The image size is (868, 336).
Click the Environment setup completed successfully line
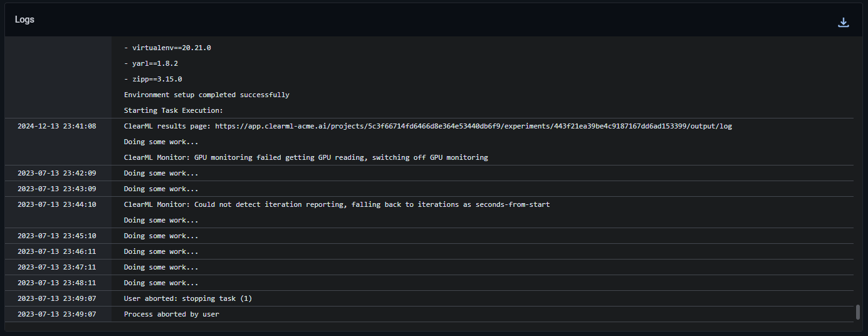pos(206,95)
